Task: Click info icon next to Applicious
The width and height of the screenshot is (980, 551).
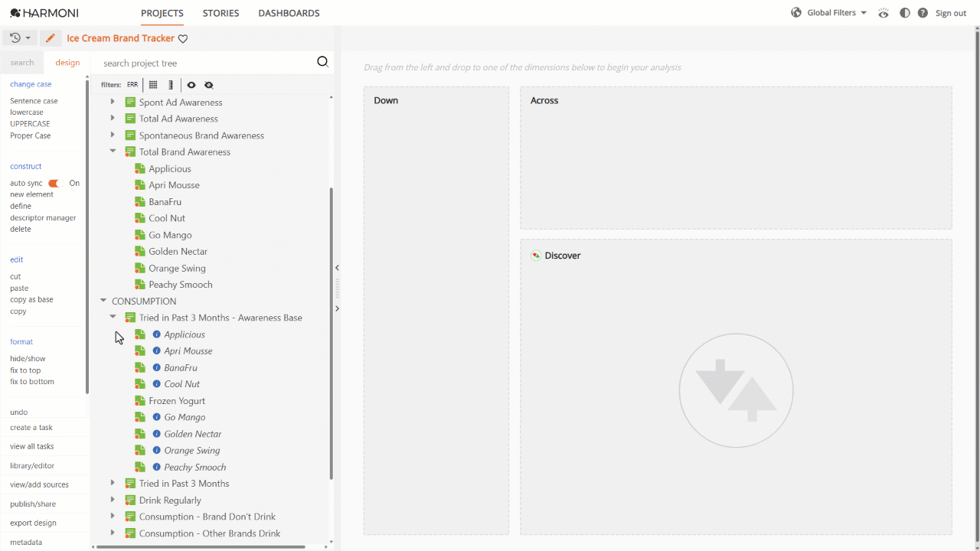Action: click(x=157, y=334)
